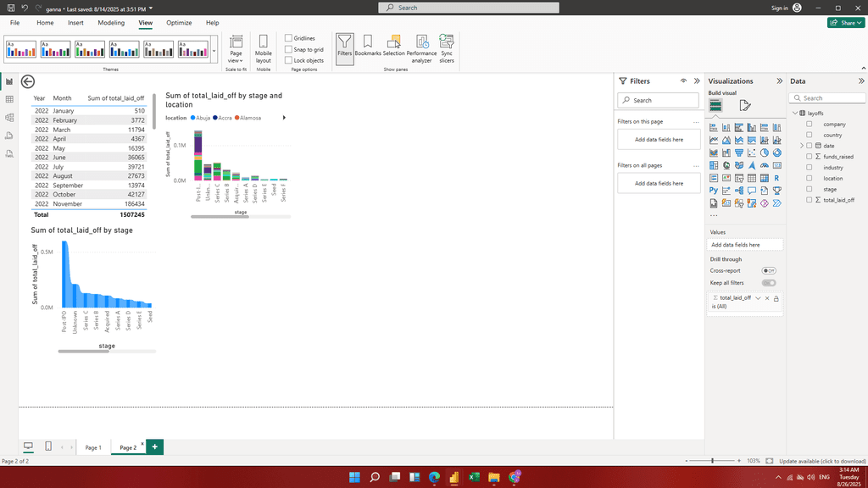
Task: Click the Share button
Action: click(x=846, y=23)
